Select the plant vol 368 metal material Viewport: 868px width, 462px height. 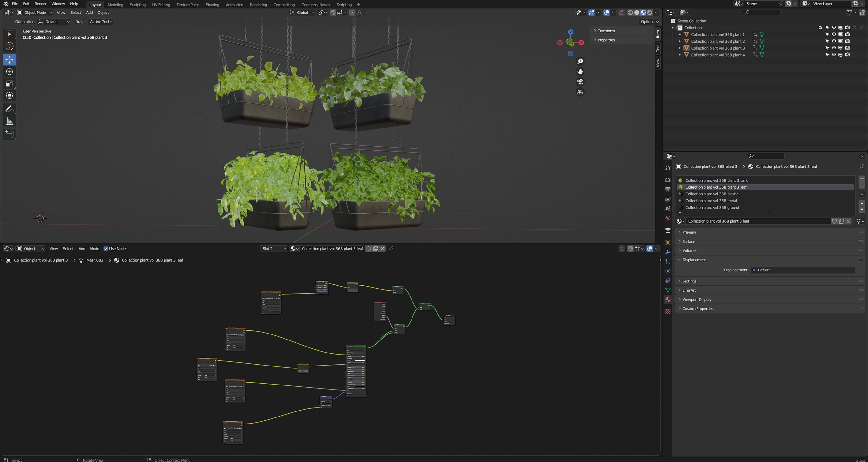tap(765, 201)
